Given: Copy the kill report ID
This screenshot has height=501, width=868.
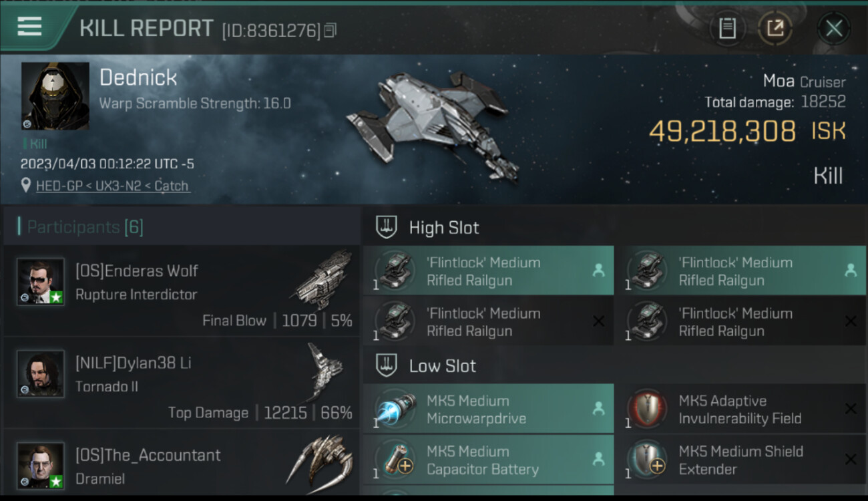Looking at the screenshot, I should click(331, 31).
